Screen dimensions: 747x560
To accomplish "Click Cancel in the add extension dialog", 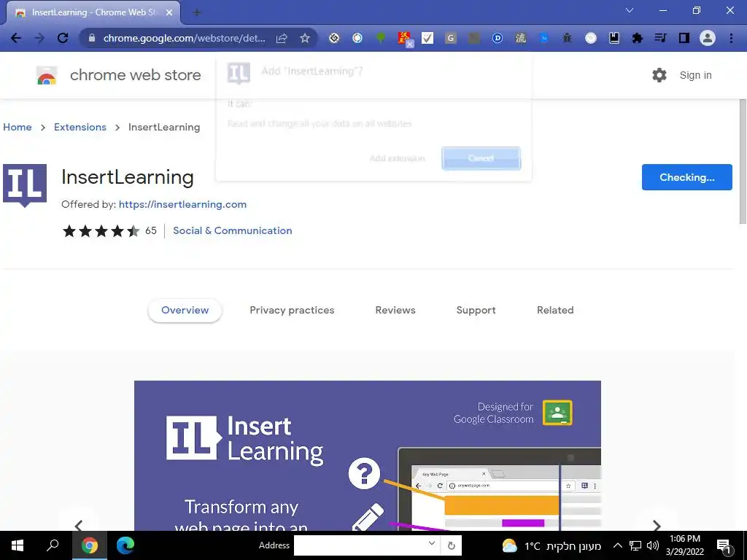I will click(481, 158).
